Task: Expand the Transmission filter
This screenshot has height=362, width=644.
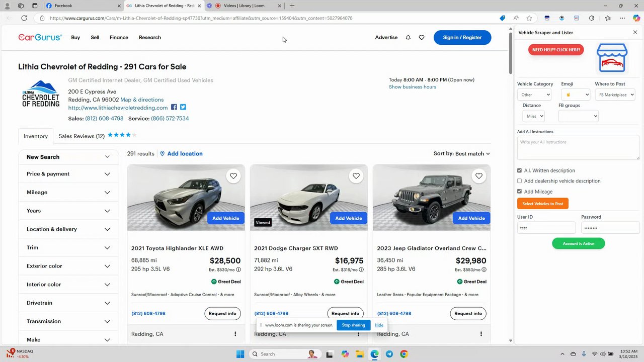Action: click(x=68, y=321)
